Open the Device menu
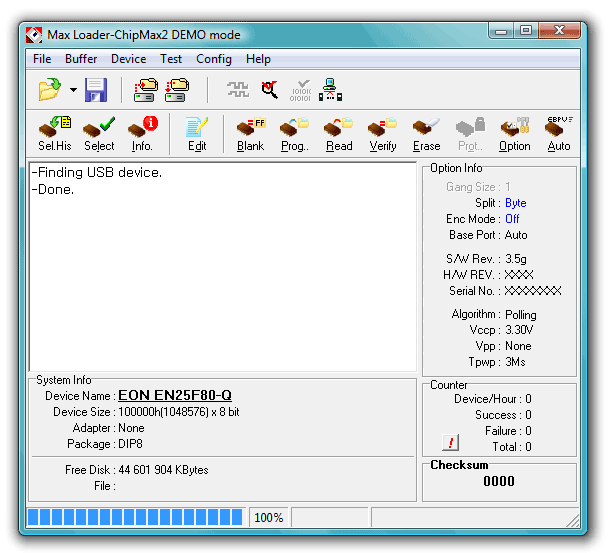 (x=128, y=59)
